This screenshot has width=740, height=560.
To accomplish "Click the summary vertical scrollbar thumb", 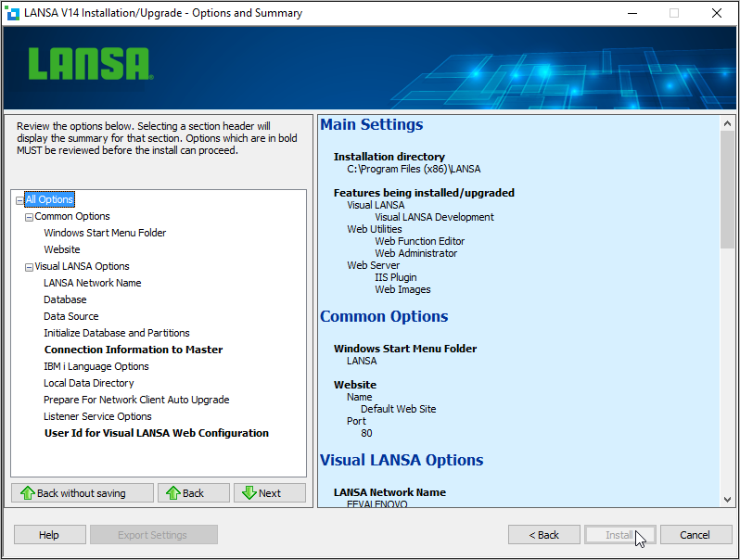I will (727, 189).
